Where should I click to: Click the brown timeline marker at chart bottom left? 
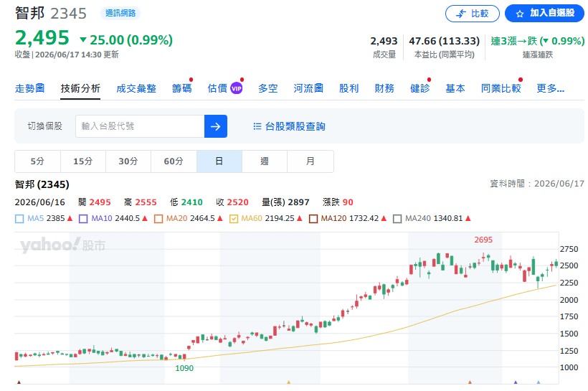tap(19, 382)
